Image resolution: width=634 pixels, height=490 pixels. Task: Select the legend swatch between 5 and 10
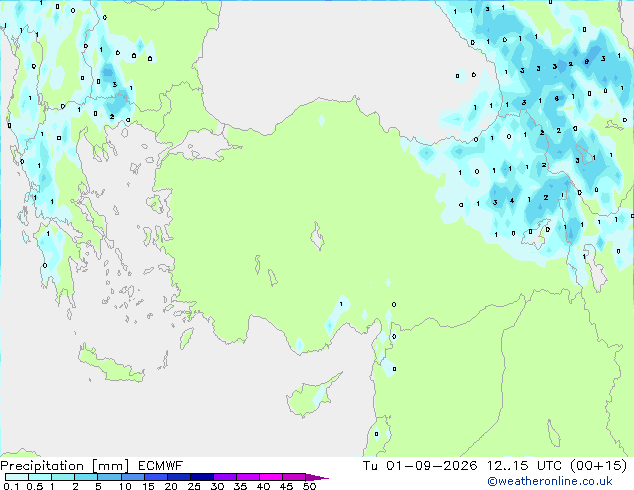(x=109, y=477)
